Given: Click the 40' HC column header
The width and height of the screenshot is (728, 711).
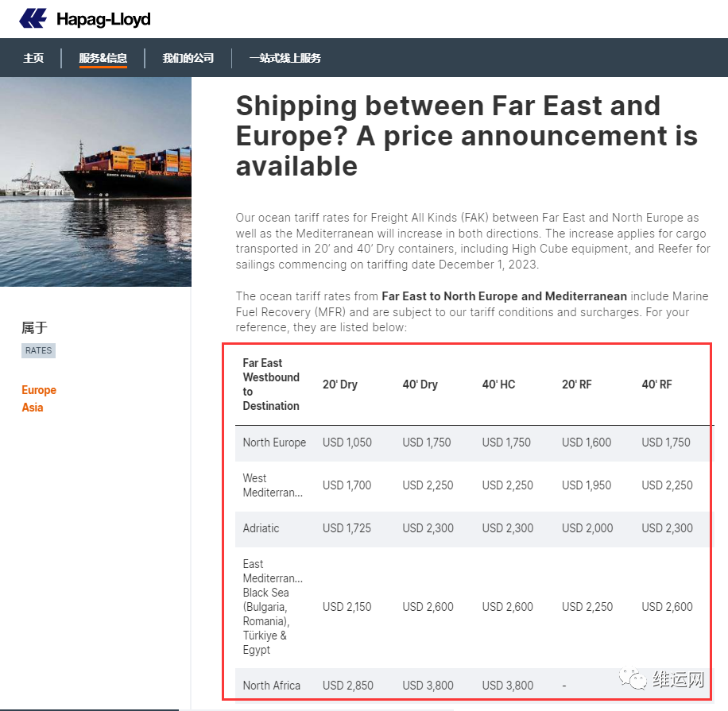Looking at the screenshot, I should pos(498,384).
